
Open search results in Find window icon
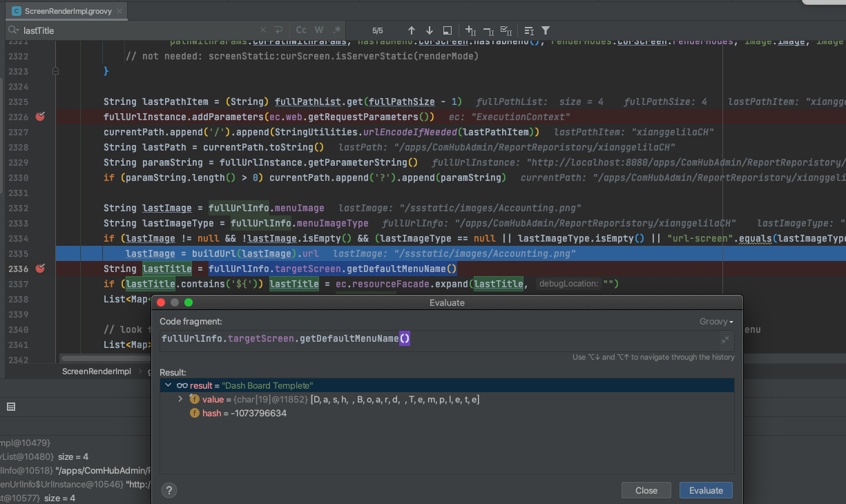click(529, 30)
